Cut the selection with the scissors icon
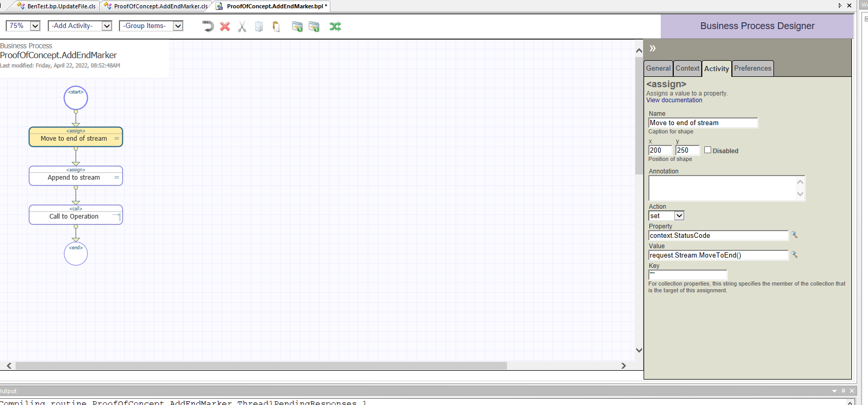 pos(242,26)
